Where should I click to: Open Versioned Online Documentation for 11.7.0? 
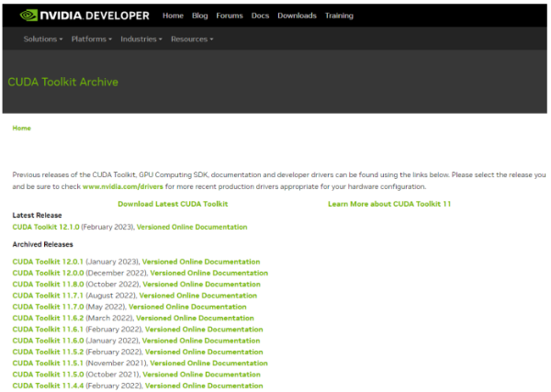pos(187,307)
